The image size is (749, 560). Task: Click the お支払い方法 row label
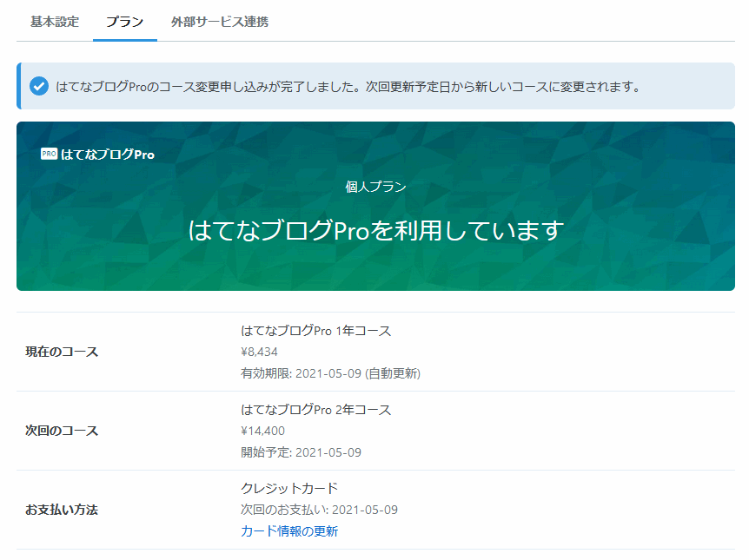(x=62, y=510)
